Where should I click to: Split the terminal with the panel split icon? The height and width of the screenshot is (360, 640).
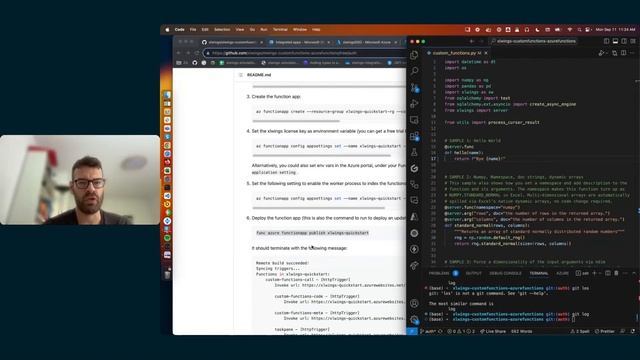click(608, 273)
